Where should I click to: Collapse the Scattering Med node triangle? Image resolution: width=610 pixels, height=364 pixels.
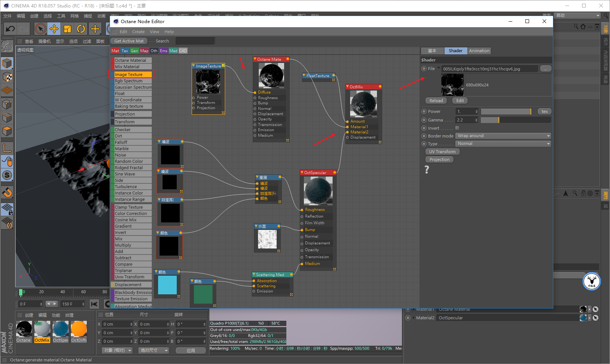click(x=254, y=274)
